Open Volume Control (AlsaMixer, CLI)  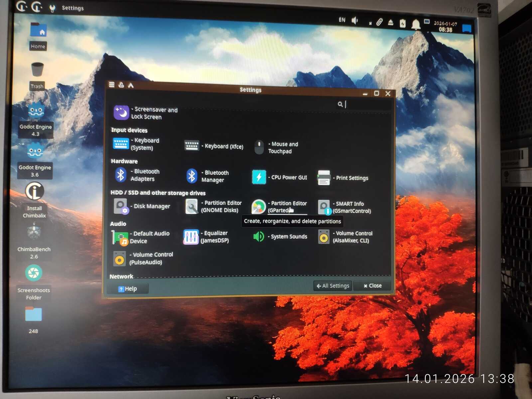coord(345,237)
